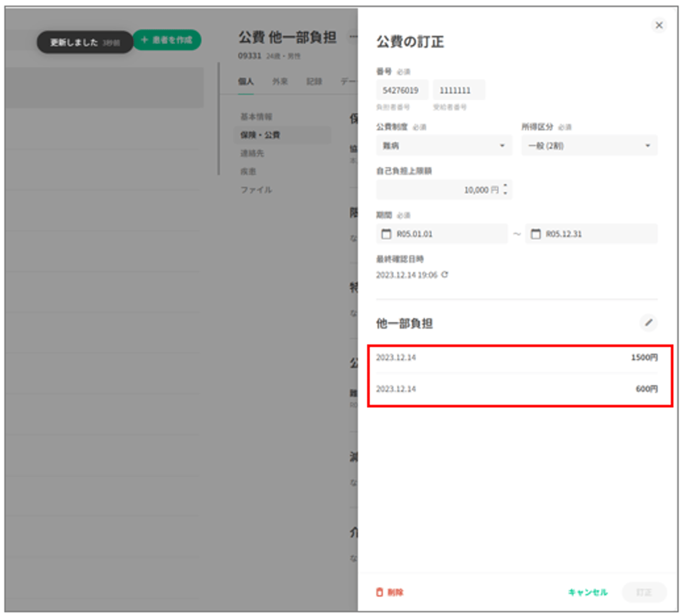Select the 600円 entry dated 2023.12.14

pos(516,389)
